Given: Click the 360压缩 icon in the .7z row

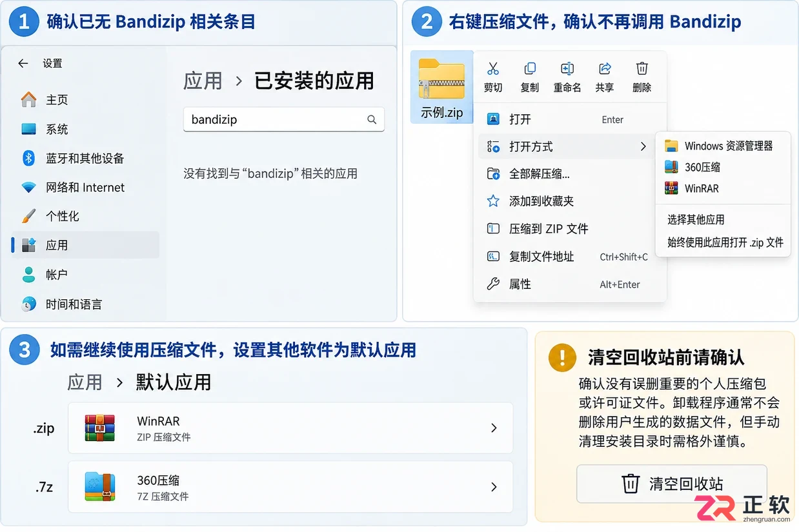Looking at the screenshot, I should [x=99, y=487].
